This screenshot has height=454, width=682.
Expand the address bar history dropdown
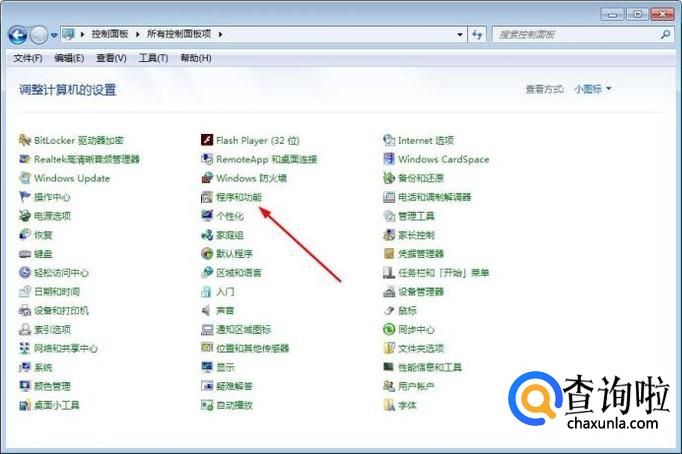click(460, 34)
